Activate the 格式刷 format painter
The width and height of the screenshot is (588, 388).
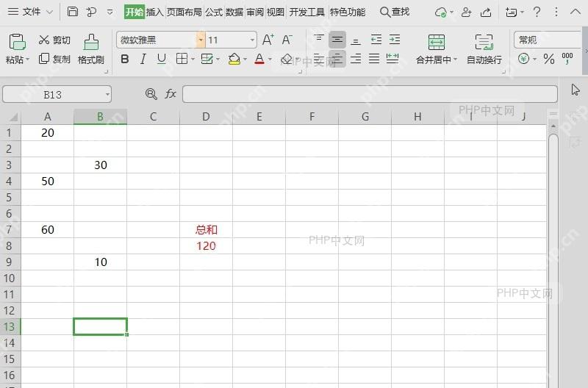(x=90, y=49)
